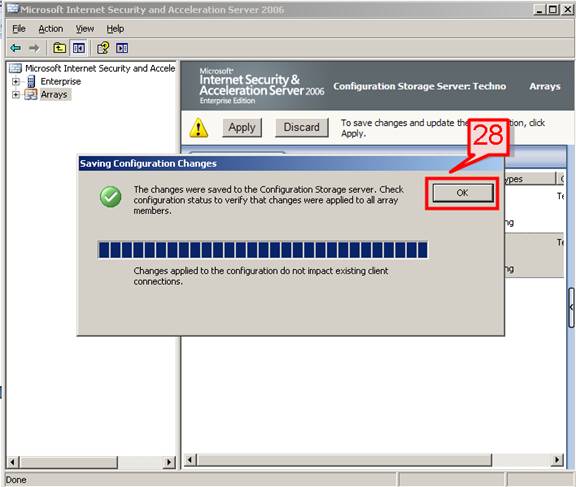Viewport: 576px width, 487px height.
Task: Click 'Changes applied to the configuration' note text
Action: coord(261,276)
